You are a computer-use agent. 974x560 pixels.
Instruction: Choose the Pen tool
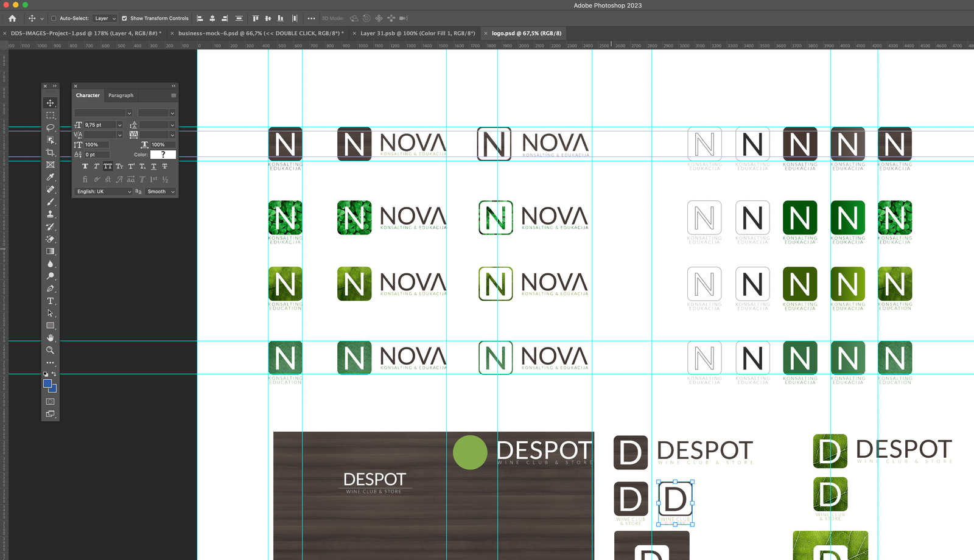coord(51,289)
